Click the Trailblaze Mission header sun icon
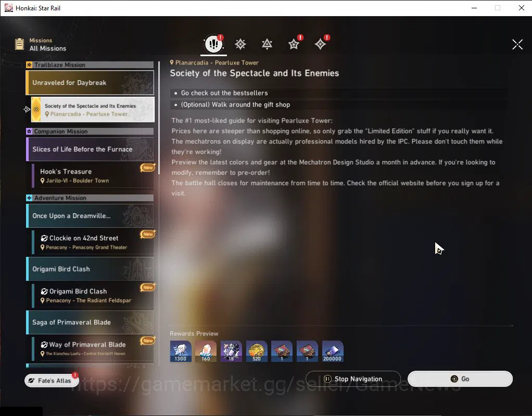Image resolution: width=532 pixels, height=416 pixels. [29, 65]
